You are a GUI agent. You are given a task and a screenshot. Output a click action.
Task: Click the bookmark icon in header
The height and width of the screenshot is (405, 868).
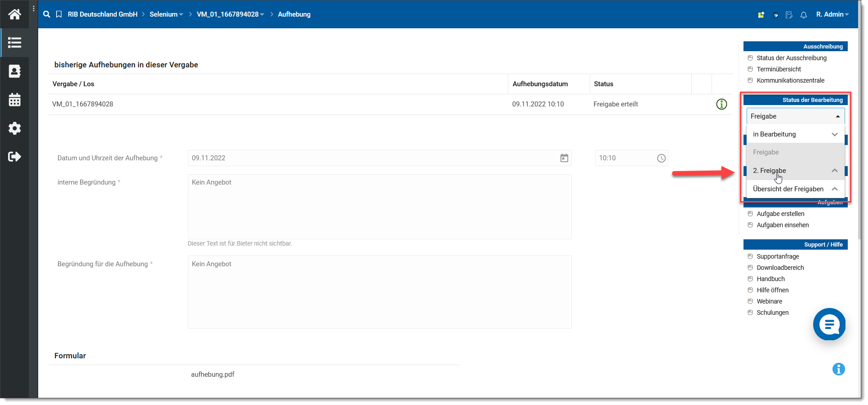click(59, 14)
